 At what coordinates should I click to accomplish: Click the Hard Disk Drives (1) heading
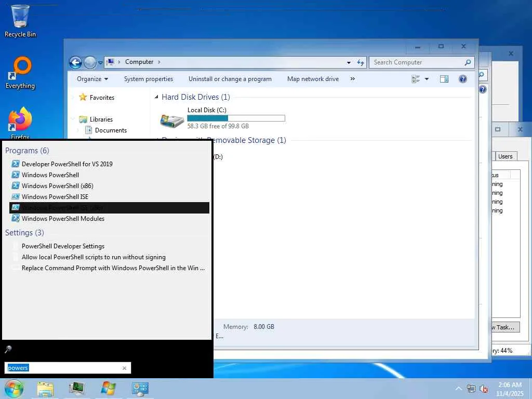196,97
